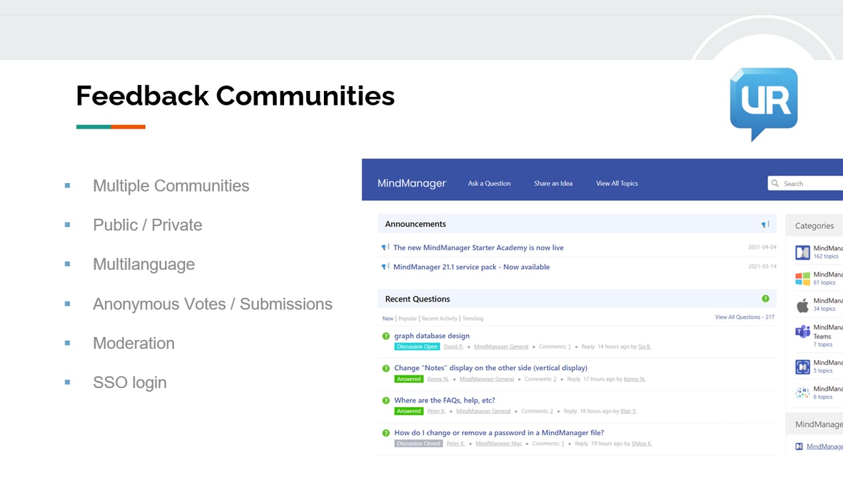This screenshot has height=504, width=843.
Task: Select the Popular questions filter tab
Action: (x=408, y=318)
